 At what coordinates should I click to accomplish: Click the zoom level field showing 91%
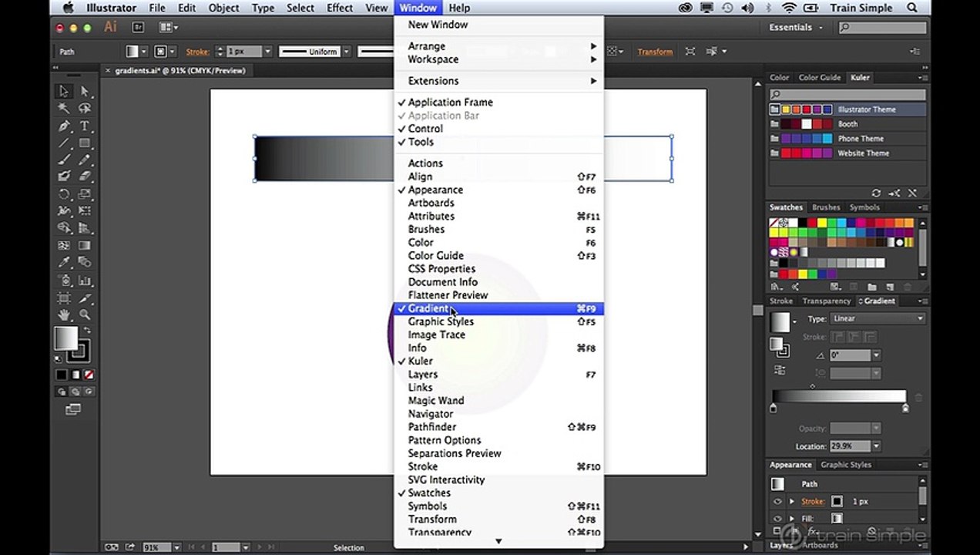(x=156, y=547)
